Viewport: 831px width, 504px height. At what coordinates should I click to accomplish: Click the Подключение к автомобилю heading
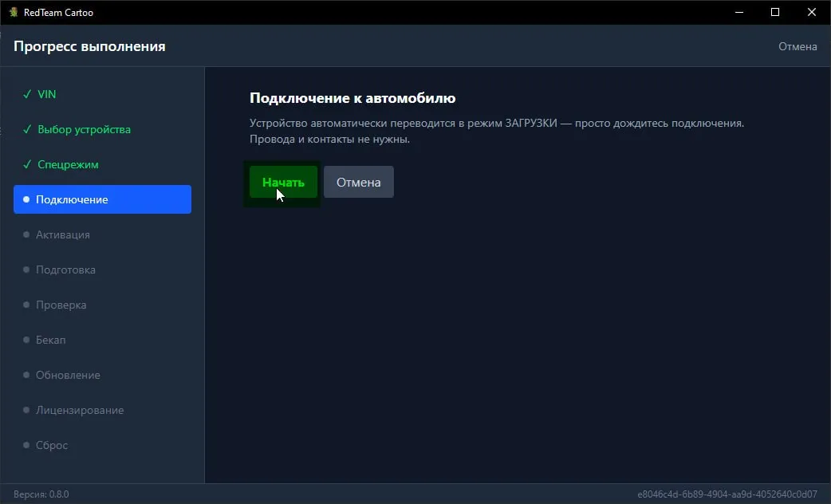tap(352, 98)
